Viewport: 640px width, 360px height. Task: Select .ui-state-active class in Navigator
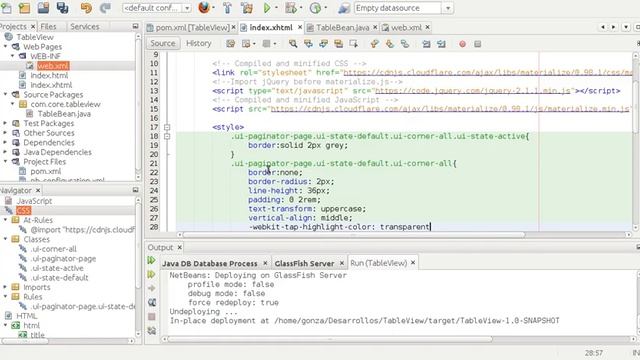[57, 268]
